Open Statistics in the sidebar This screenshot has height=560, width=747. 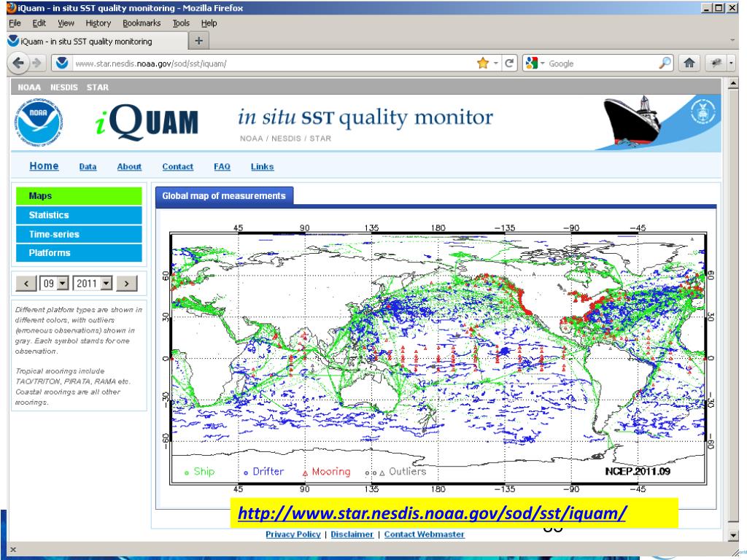coord(79,215)
